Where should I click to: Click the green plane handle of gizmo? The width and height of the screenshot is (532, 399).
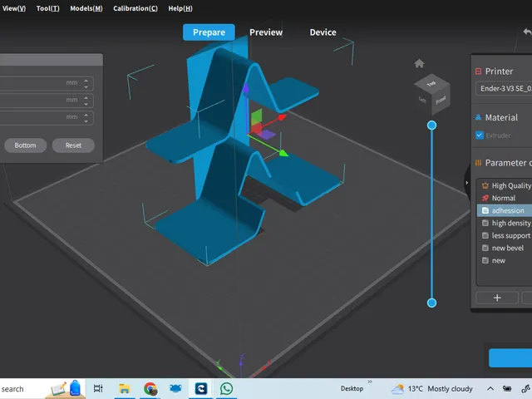coord(257,117)
